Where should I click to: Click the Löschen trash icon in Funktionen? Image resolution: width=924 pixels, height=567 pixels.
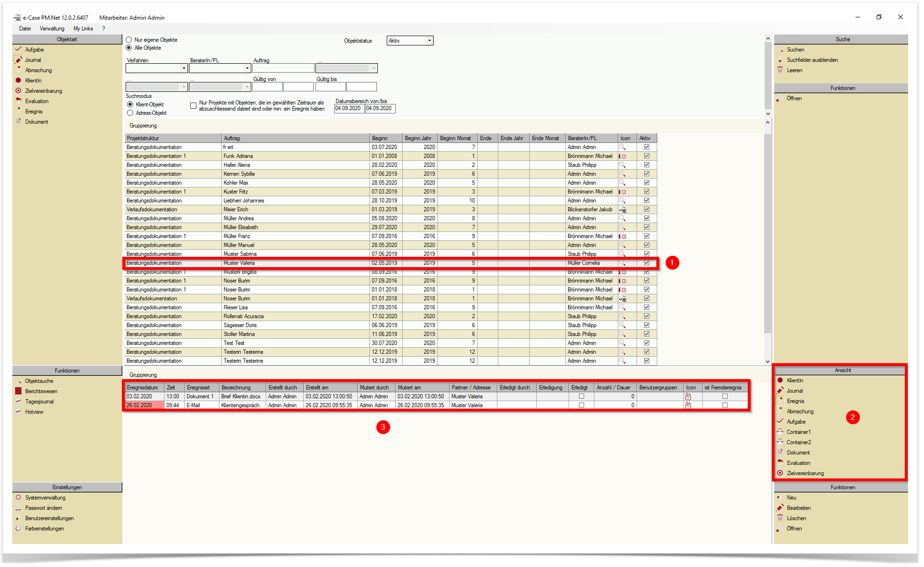tap(780, 518)
